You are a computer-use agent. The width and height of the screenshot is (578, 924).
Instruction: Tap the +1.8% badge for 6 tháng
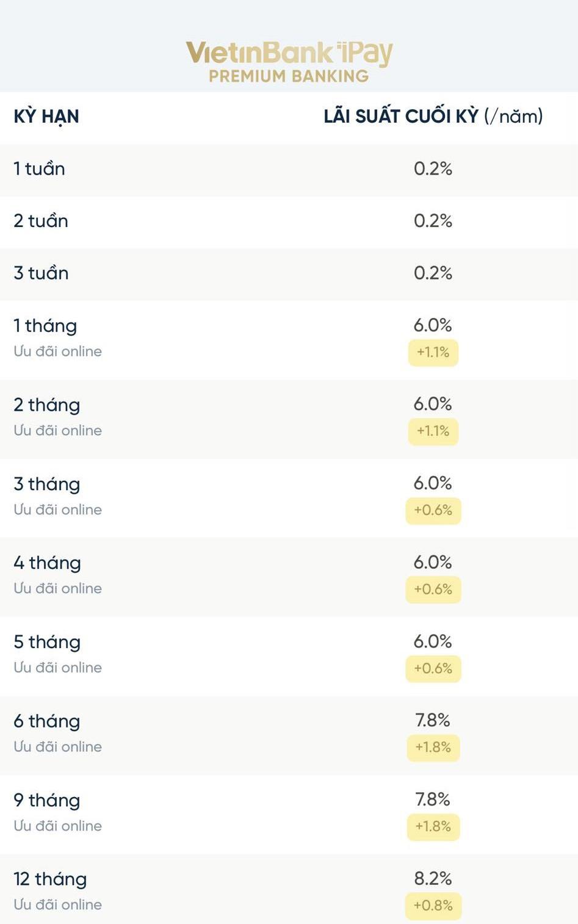pos(433,748)
